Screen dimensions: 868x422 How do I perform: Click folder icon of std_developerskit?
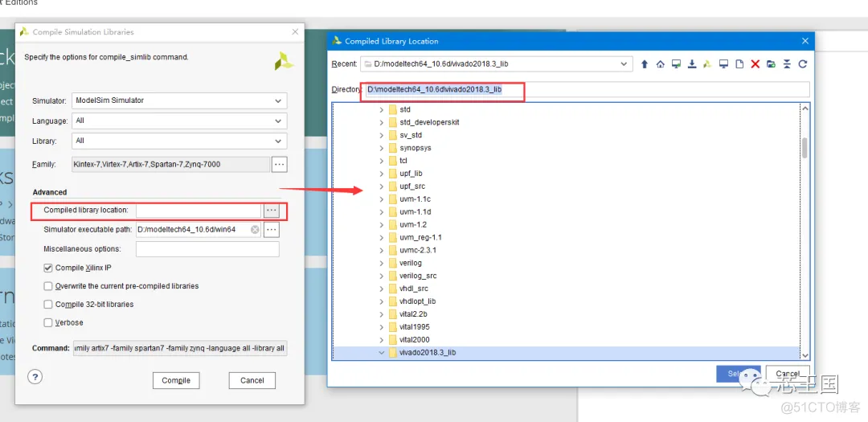tap(393, 122)
